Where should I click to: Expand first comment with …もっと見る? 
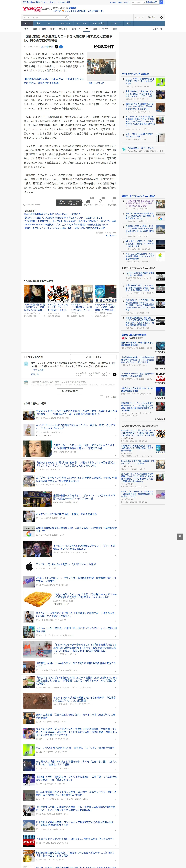(37, 370)
